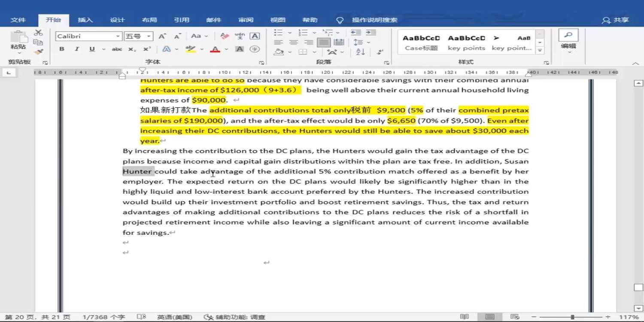Viewport: 644px width, 322px height.
Task: Toggle strikethrough (abc) formatting
Action: [x=117, y=49]
